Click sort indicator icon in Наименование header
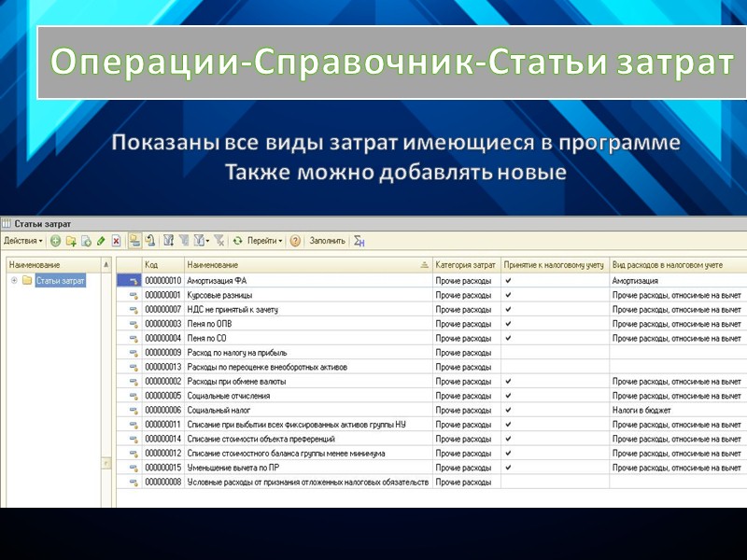Screen dimensions: 747x560 pos(425,265)
